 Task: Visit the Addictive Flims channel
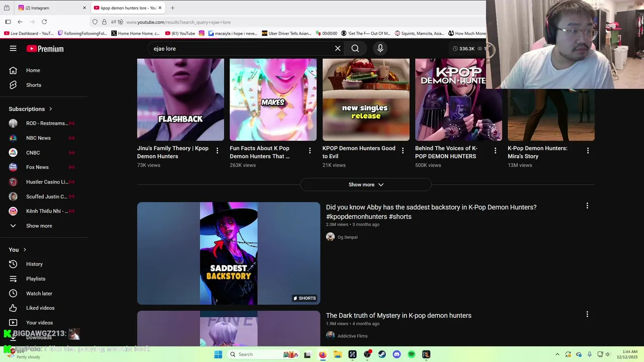point(352,336)
